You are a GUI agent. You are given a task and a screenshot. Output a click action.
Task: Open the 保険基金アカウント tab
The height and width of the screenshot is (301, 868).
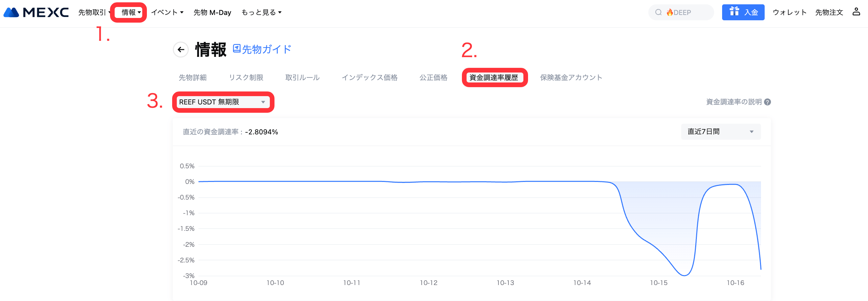pyautogui.click(x=571, y=77)
